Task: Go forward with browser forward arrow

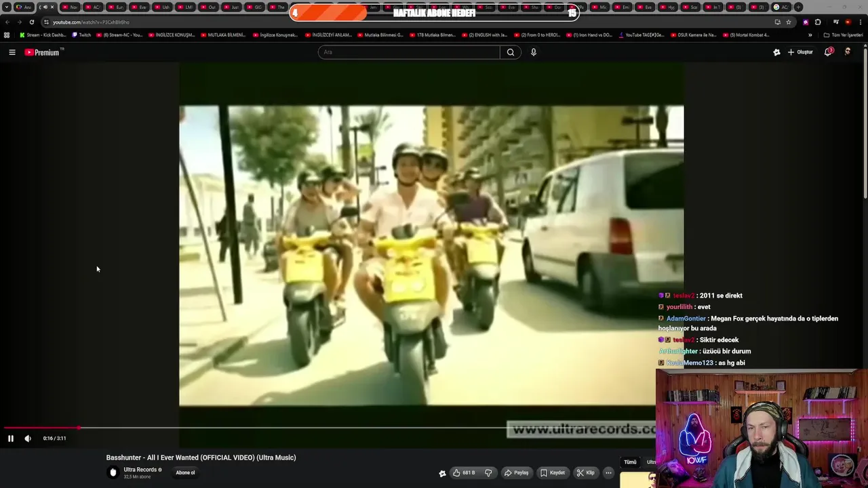Action: tap(19, 22)
